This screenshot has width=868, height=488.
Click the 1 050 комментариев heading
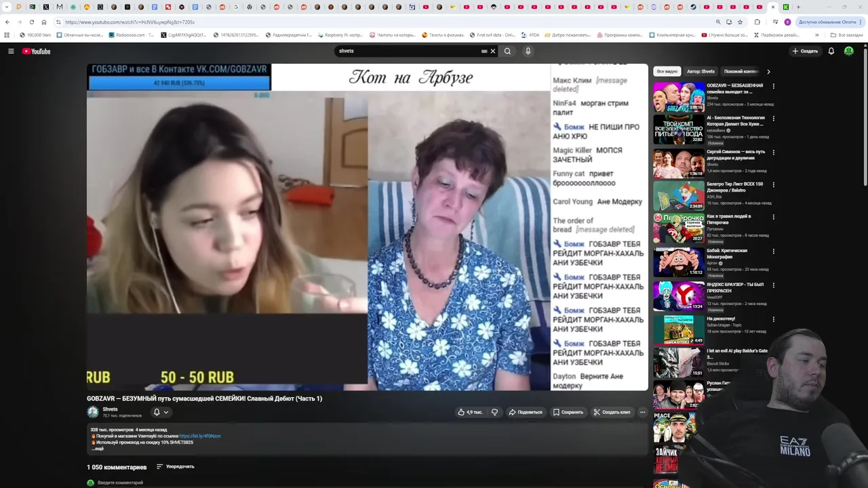117,467
